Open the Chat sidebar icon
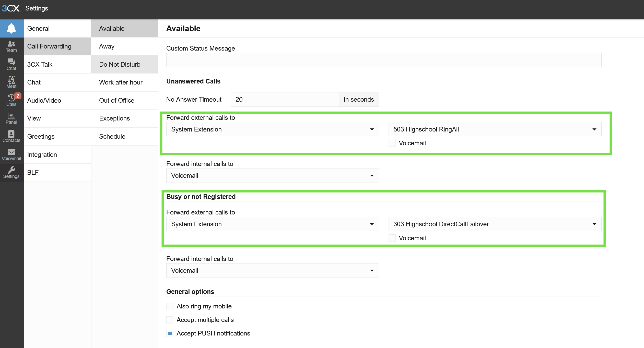This screenshot has width=644, height=348. [x=11, y=65]
